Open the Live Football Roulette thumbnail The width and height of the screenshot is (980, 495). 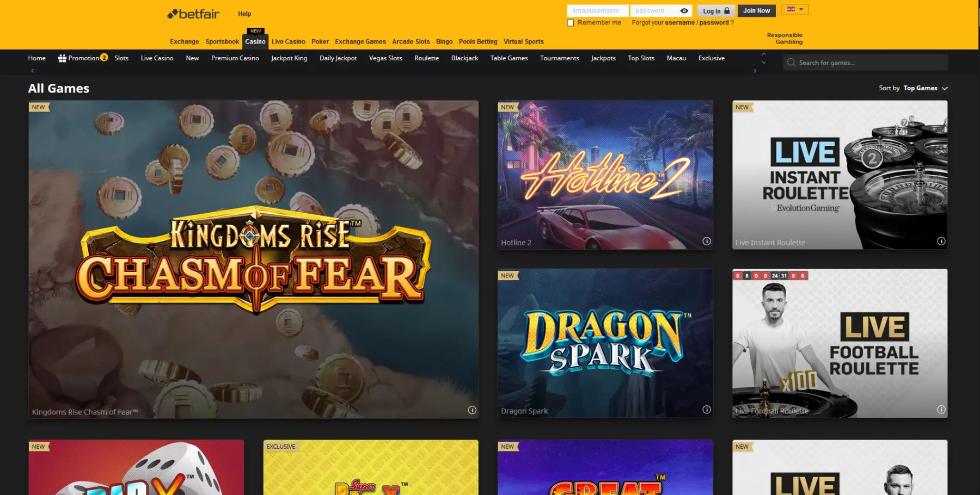(x=840, y=344)
